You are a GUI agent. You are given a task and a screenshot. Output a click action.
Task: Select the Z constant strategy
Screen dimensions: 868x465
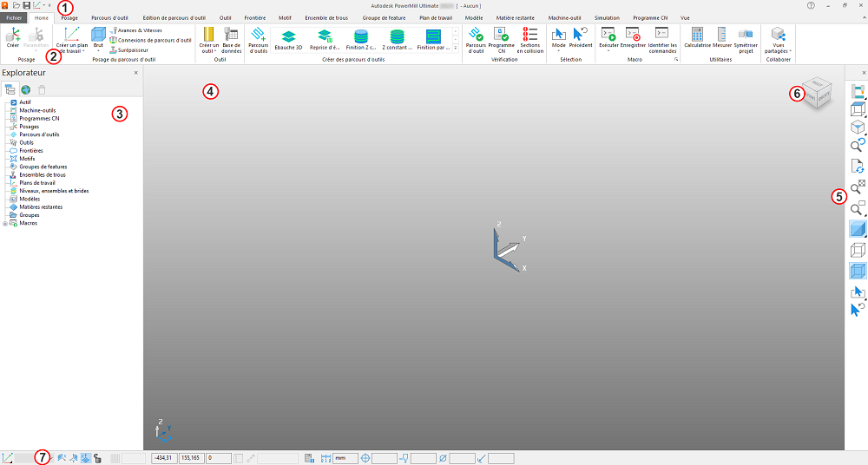[x=397, y=40]
